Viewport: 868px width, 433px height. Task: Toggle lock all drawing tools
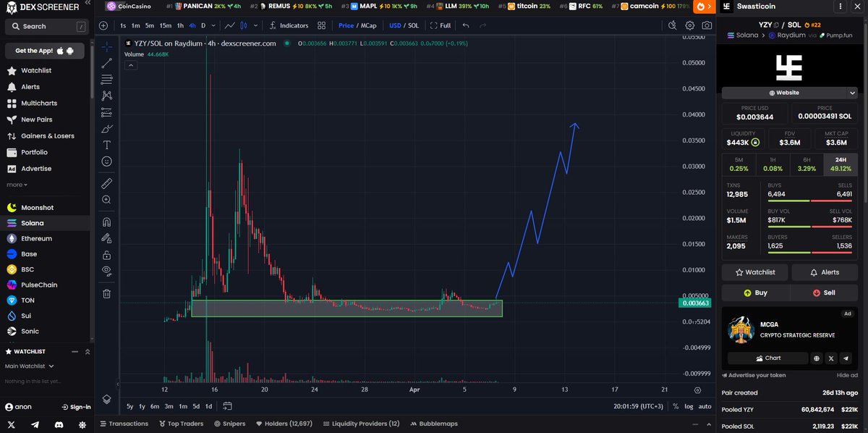coord(107,255)
